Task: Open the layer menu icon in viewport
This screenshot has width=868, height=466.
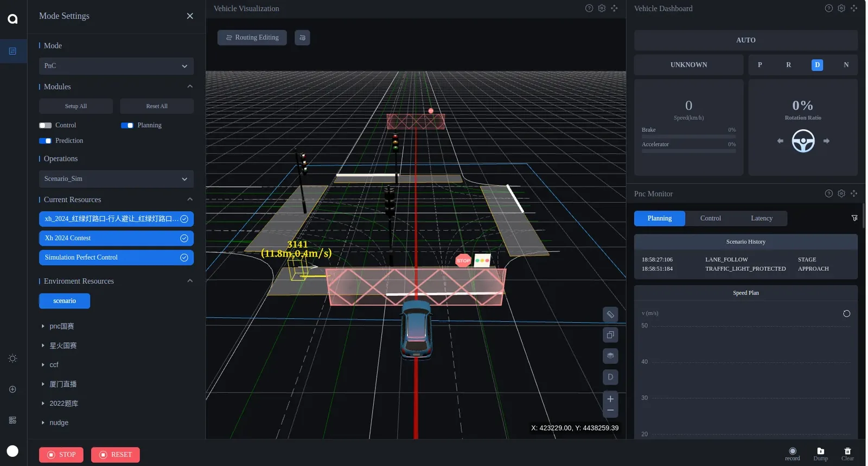Action: [x=610, y=356]
